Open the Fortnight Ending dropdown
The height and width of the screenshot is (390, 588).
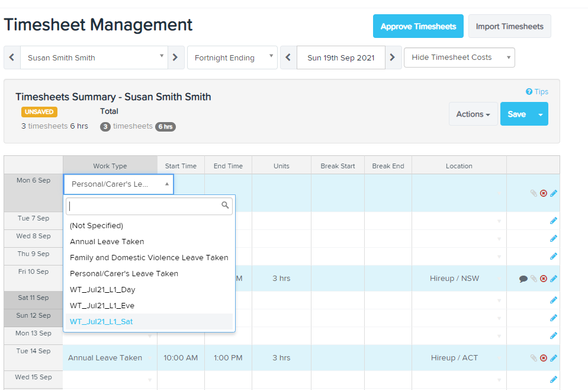coord(232,57)
